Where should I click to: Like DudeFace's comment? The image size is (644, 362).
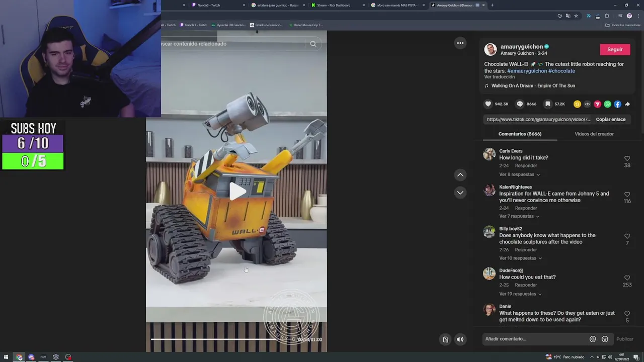pos(627,278)
